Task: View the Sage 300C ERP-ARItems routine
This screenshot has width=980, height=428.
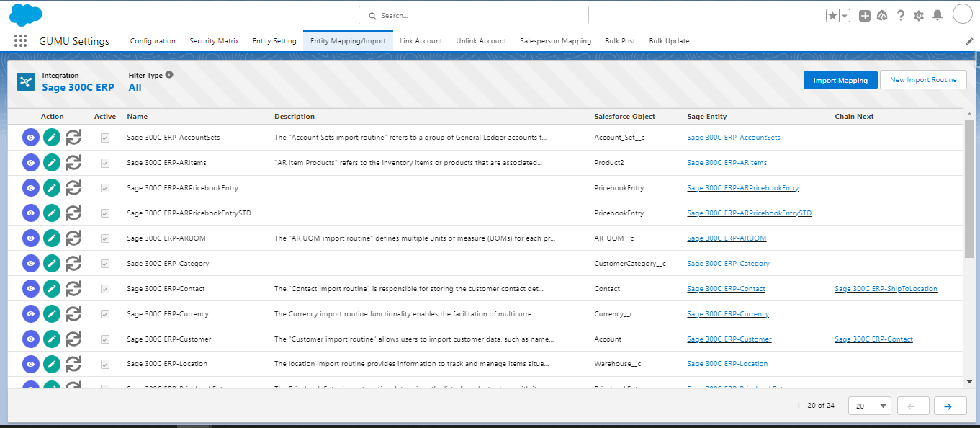Action: tap(30, 163)
